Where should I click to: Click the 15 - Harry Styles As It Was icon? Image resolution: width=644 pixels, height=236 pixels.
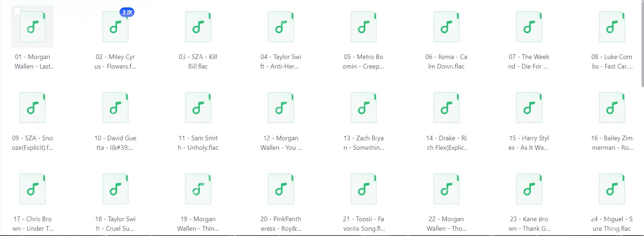(x=529, y=108)
